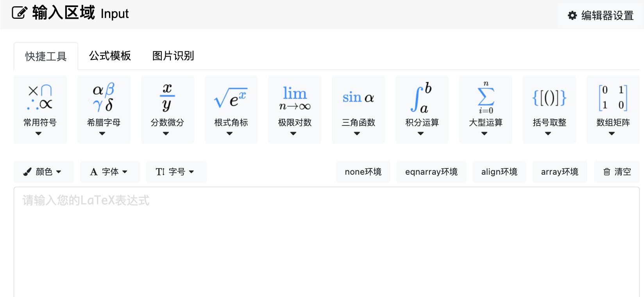
Task: Open the 括号取整 brackets icon
Action: coord(549,98)
